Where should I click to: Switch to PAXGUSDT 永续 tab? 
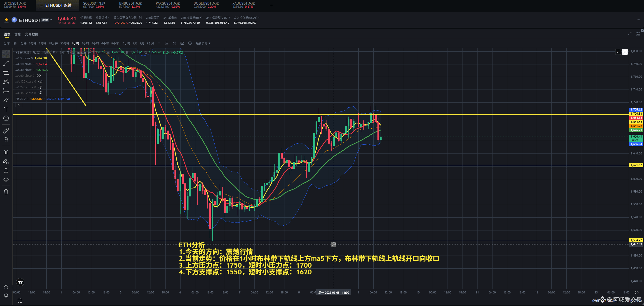(168, 5)
